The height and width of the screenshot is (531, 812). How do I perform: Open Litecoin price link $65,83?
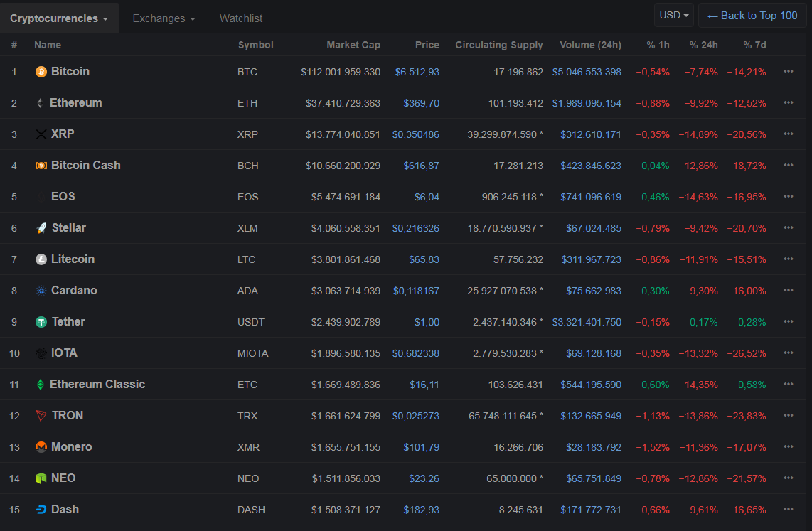424,259
